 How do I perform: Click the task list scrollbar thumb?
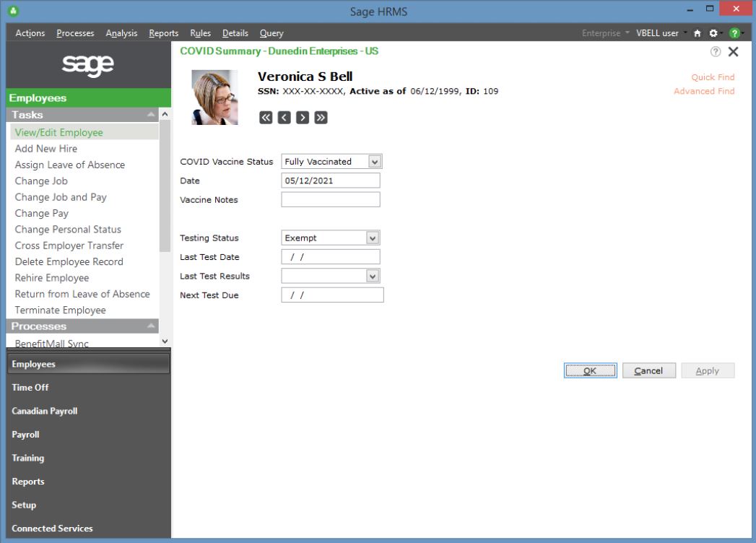point(165,186)
